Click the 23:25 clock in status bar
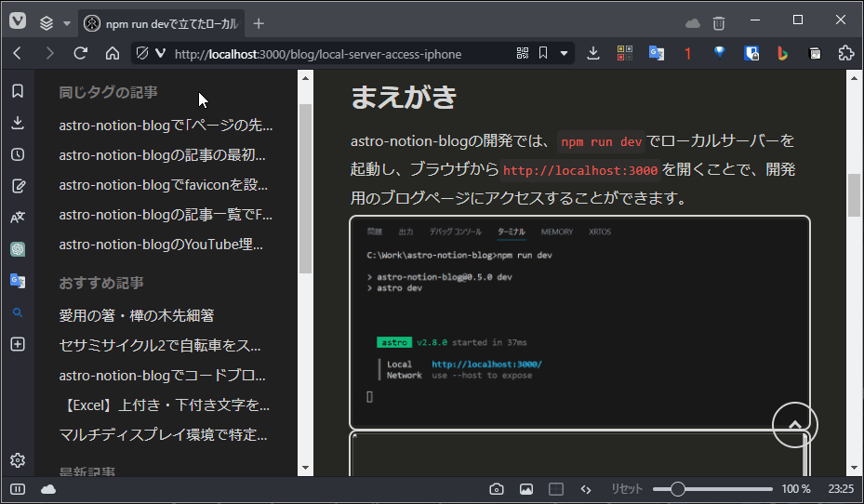Viewport: 864px width, 504px height. 841,489
